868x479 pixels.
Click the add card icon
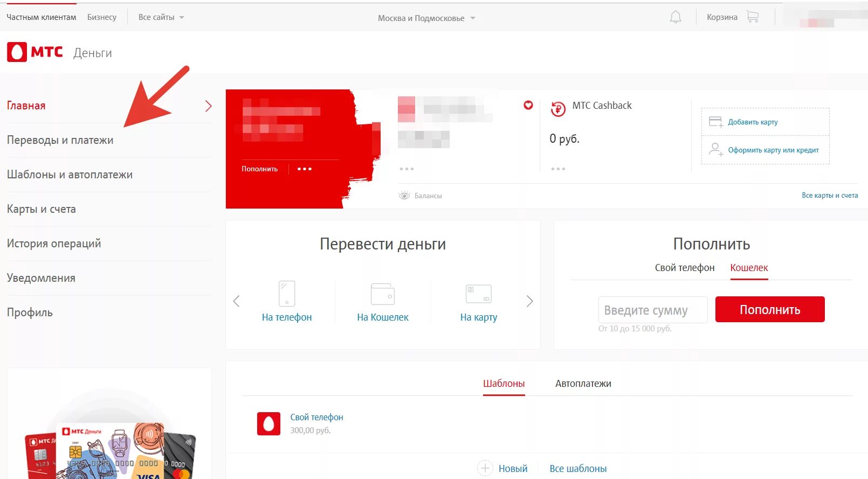pyautogui.click(x=716, y=122)
